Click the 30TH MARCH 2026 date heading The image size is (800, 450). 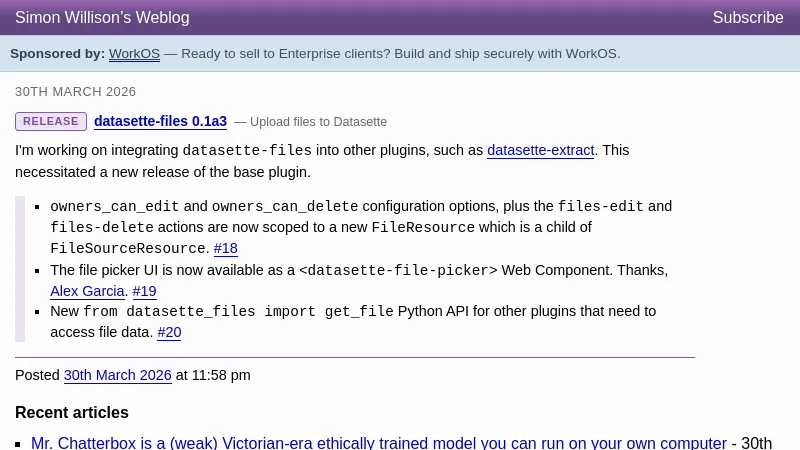click(x=76, y=92)
